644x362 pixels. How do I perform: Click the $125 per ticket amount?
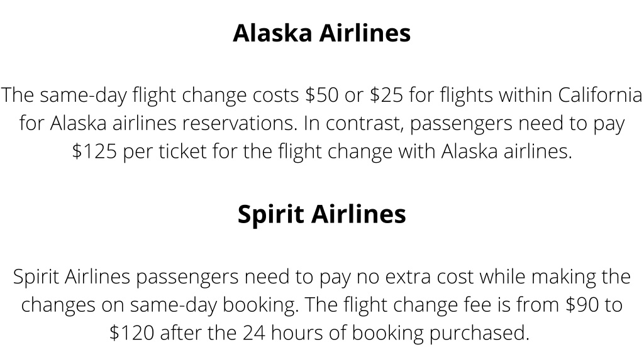pyautogui.click(x=94, y=151)
